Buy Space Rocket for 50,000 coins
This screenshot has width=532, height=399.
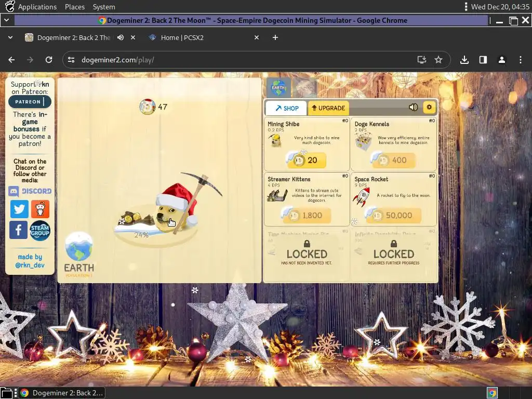pos(394,216)
